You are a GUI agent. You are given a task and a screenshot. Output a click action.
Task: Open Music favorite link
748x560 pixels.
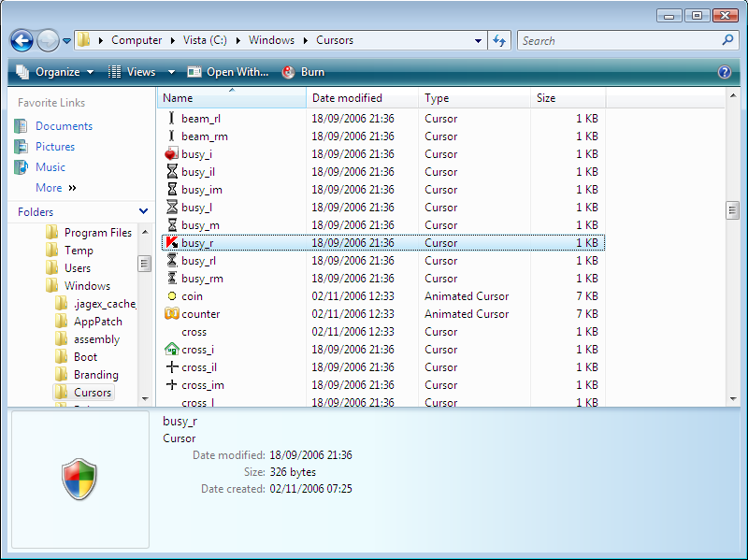point(50,167)
